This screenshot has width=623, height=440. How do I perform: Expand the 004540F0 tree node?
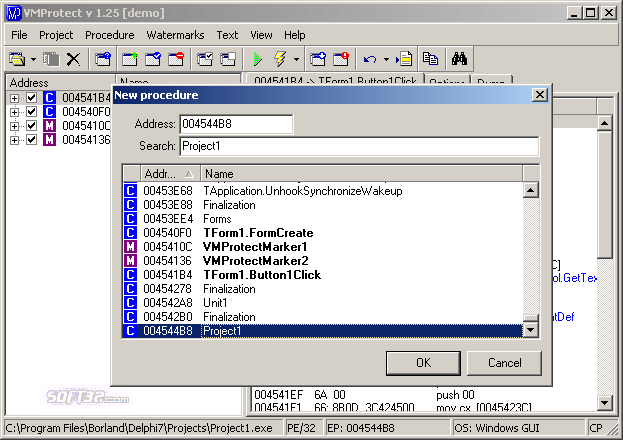(14, 112)
